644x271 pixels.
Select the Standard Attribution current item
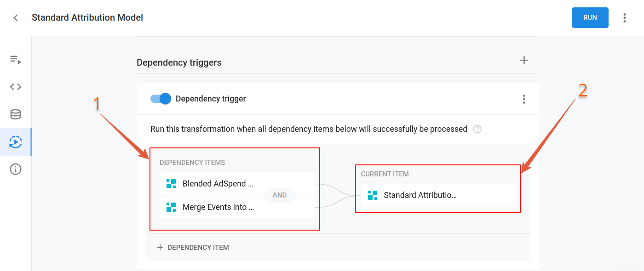coord(438,195)
